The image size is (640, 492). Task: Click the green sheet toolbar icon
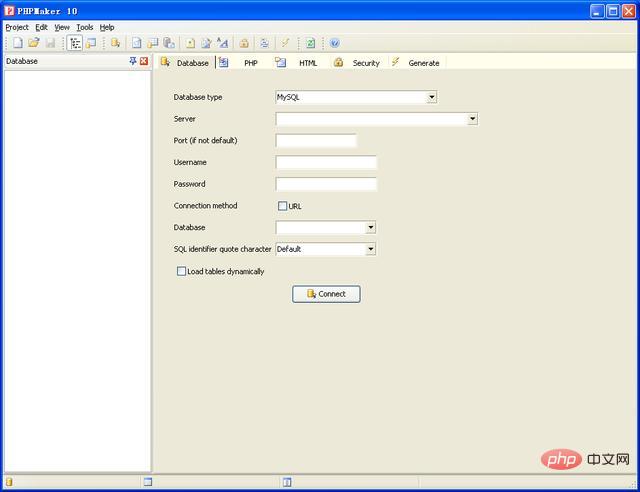coord(310,43)
